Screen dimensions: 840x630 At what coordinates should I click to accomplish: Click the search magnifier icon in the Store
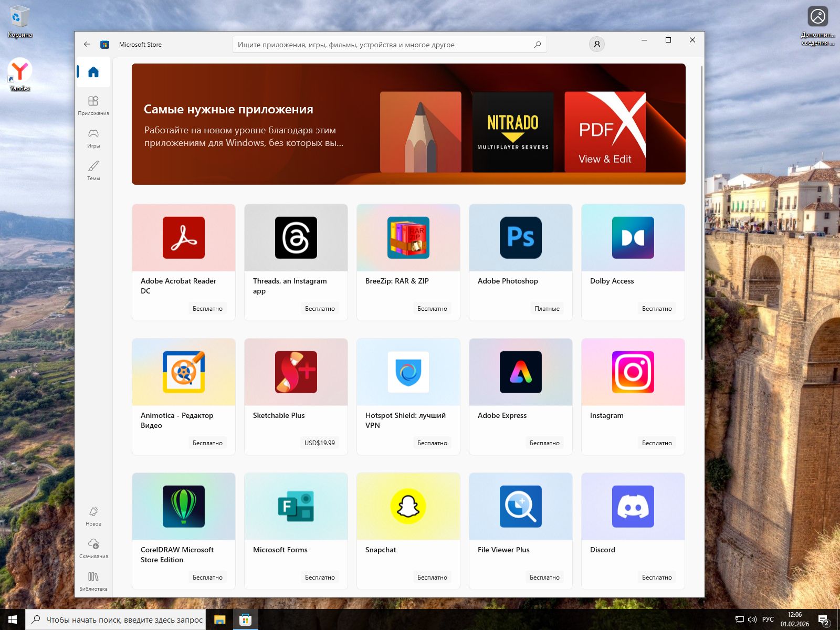pos(537,45)
